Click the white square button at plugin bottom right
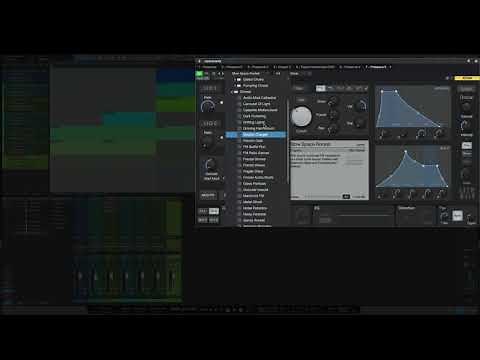Viewport: 480px width, 360px height. coord(457,216)
